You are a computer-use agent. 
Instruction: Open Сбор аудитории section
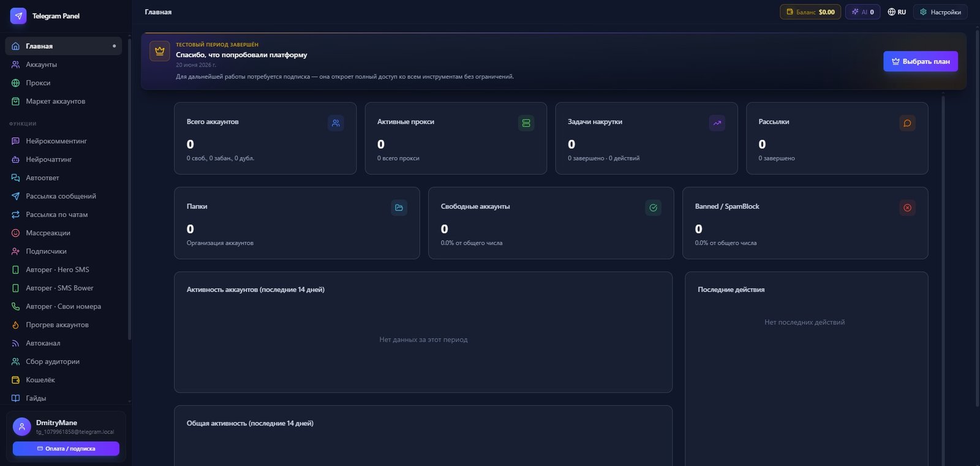pyautogui.click(x=64, y=361)
